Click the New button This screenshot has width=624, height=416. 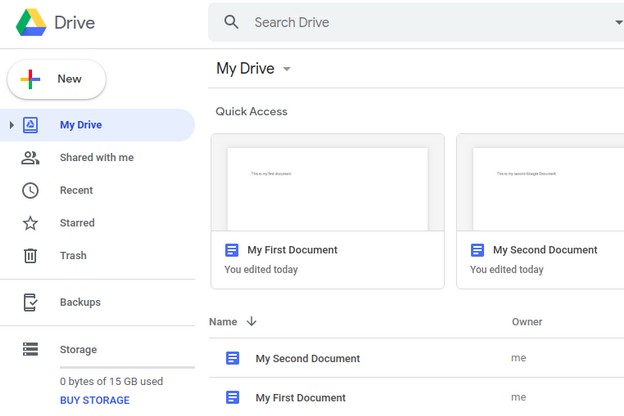pyautogui.click(x=57, y=79)
